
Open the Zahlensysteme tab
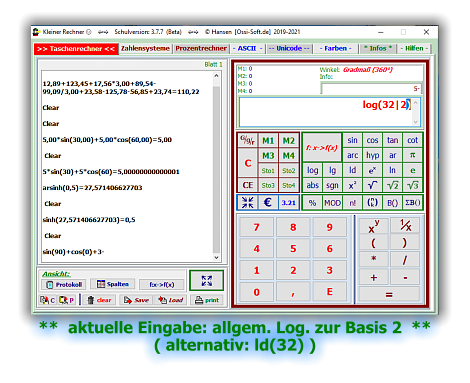145,48
